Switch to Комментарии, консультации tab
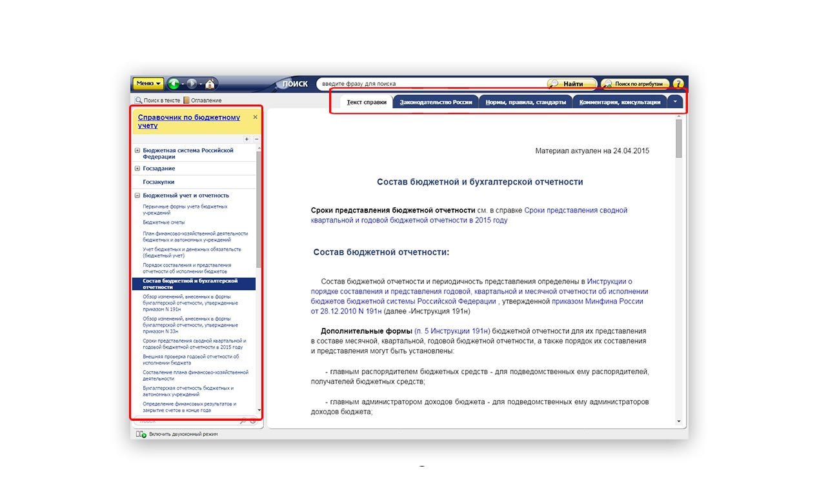This screenshot has height=504, width=817. coord(620,102)
